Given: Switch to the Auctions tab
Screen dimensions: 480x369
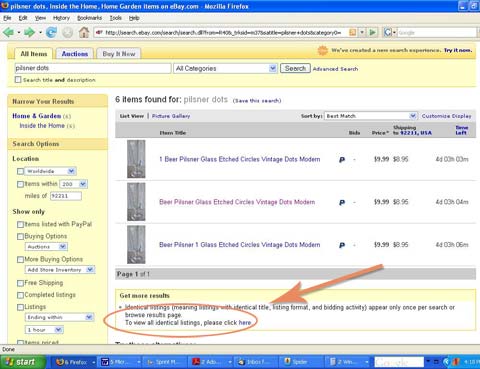Looking at the screenshot, I should 75,54.
